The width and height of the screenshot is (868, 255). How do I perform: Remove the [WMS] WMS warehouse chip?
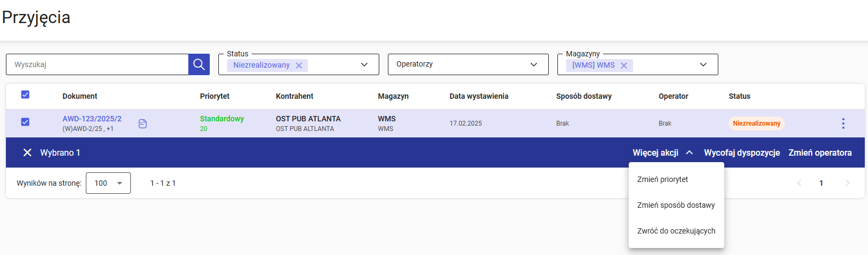pyautogui.click(x=624, y=65)
